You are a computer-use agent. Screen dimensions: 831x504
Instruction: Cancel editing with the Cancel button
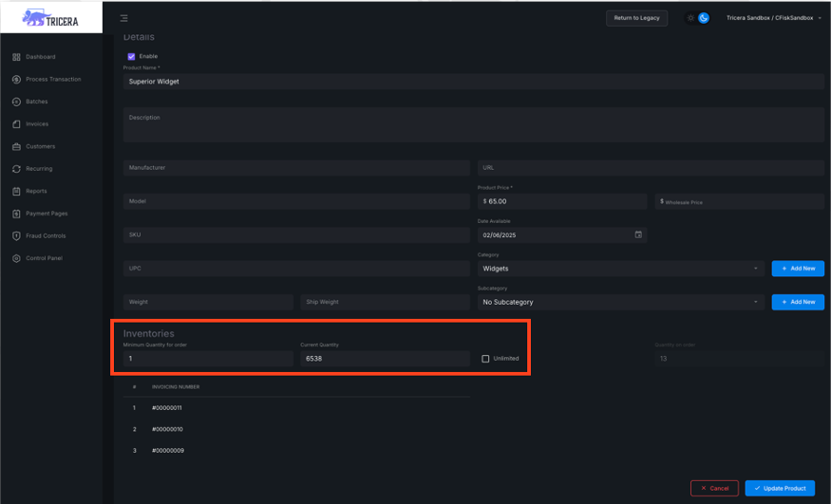pos(714,488)
